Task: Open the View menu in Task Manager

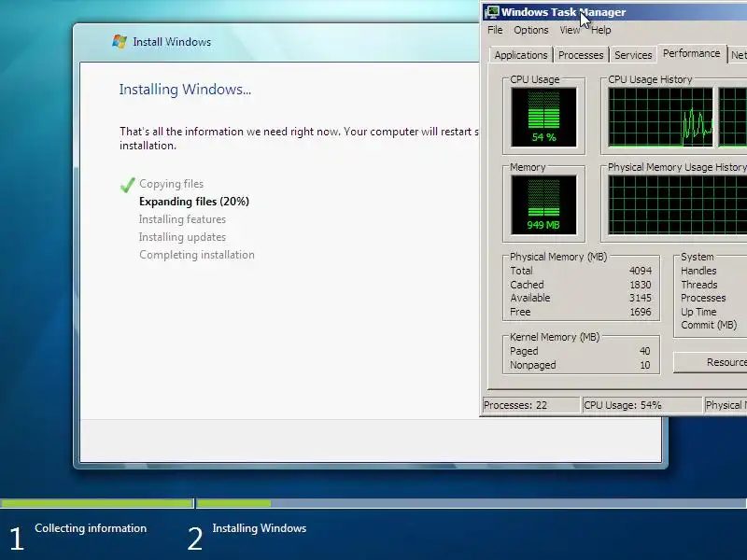Action: click(x=570, y=30)
